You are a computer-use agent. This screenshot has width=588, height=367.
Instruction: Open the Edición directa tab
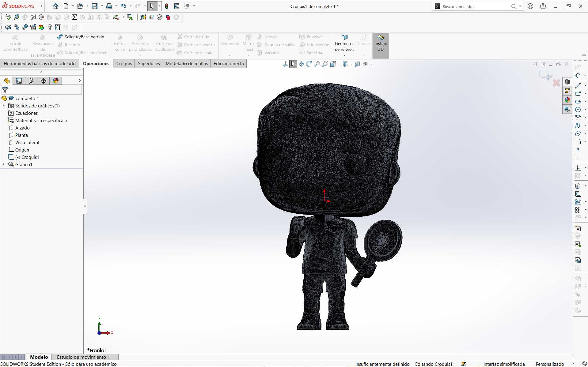(x=229, y=64)
